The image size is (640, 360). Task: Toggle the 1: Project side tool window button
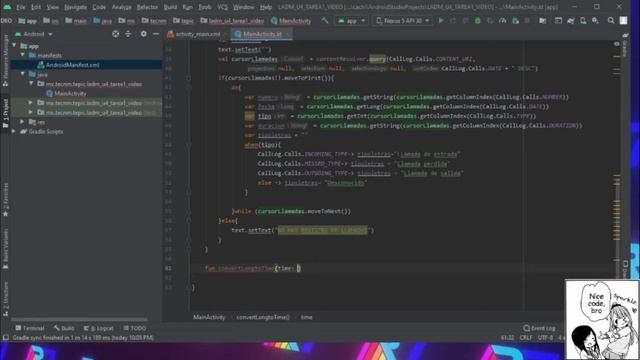(5, 113)
